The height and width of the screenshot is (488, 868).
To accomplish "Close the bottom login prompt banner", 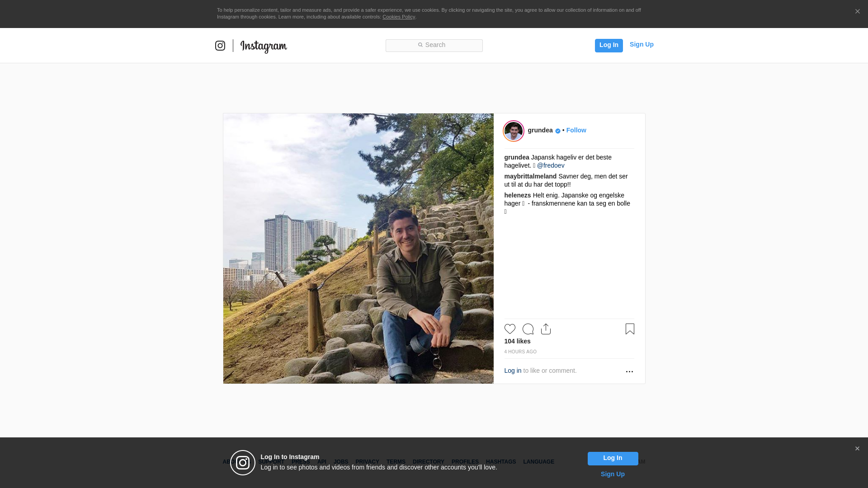I will point(857,449).
